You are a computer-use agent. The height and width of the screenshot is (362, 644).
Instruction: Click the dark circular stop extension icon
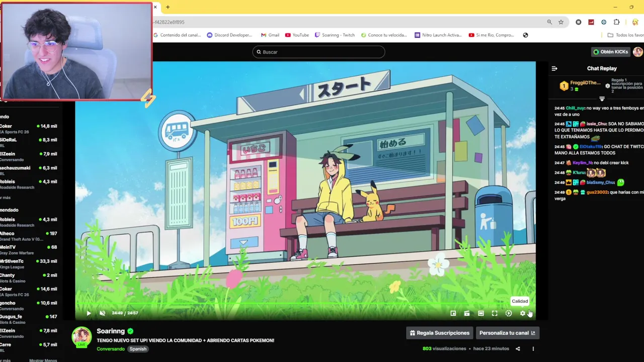pos(579,22)
